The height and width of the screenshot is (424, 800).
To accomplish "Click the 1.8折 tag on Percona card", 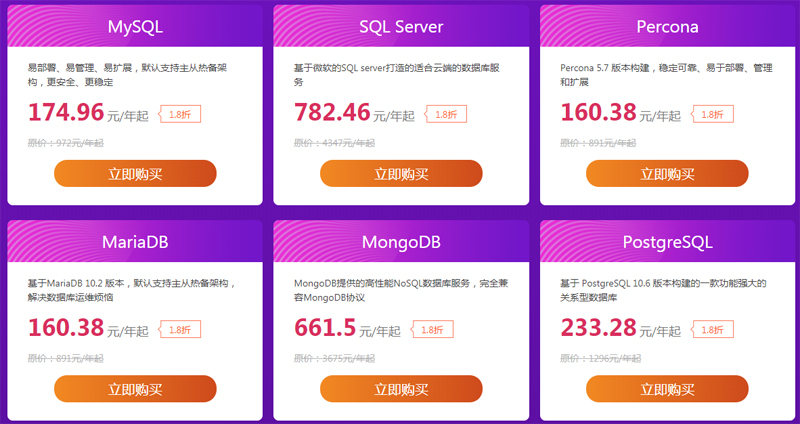I will pos(713,114).
